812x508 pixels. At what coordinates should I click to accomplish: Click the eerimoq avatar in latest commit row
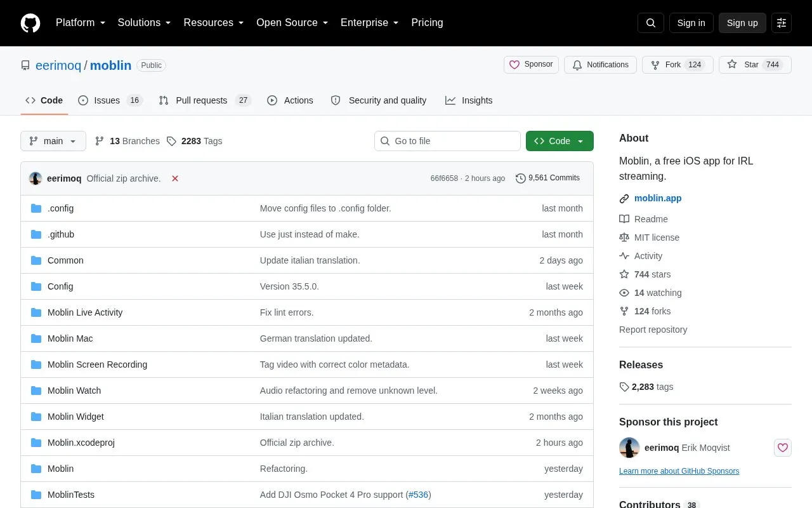[36, 178]
